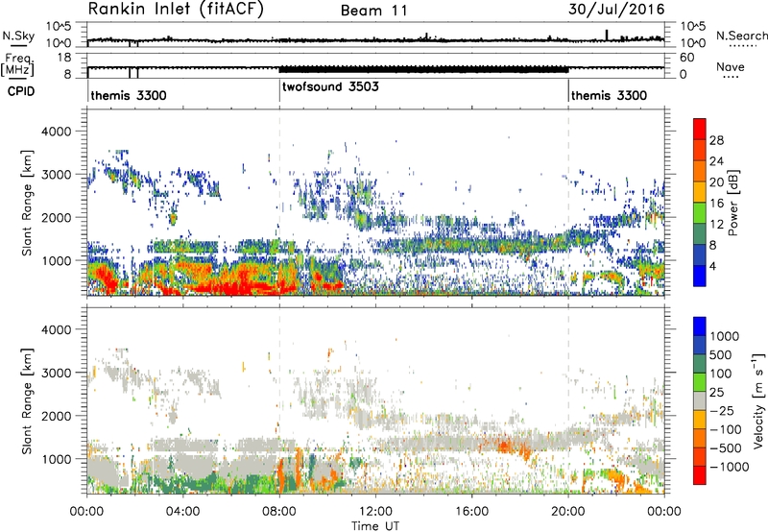Click Power colorbar value '4'

(x=712, y=266)
